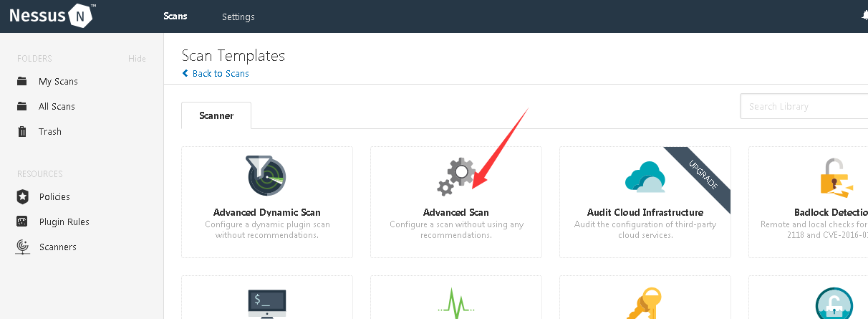Click the Back to Scans chevron arrow

tap(185, 74)
